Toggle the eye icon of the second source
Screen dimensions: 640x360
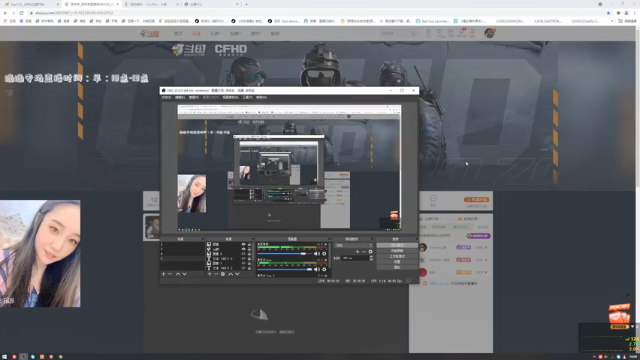244,249
